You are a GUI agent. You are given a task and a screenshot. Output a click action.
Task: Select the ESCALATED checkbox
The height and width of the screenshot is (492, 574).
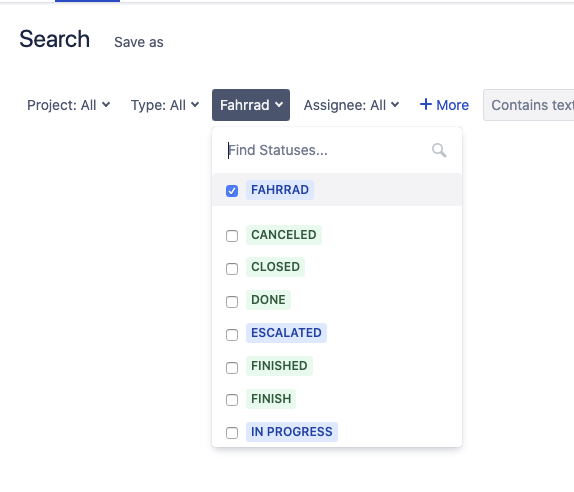232,335
